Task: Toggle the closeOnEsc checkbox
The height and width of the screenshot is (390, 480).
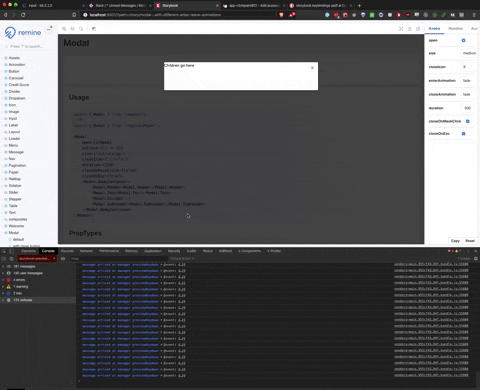Action: pos(463,134)
